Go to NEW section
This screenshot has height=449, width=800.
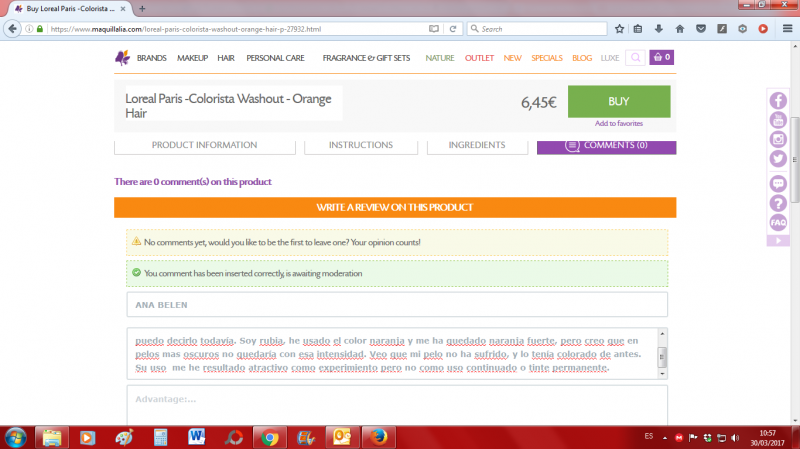pos(512,58)
